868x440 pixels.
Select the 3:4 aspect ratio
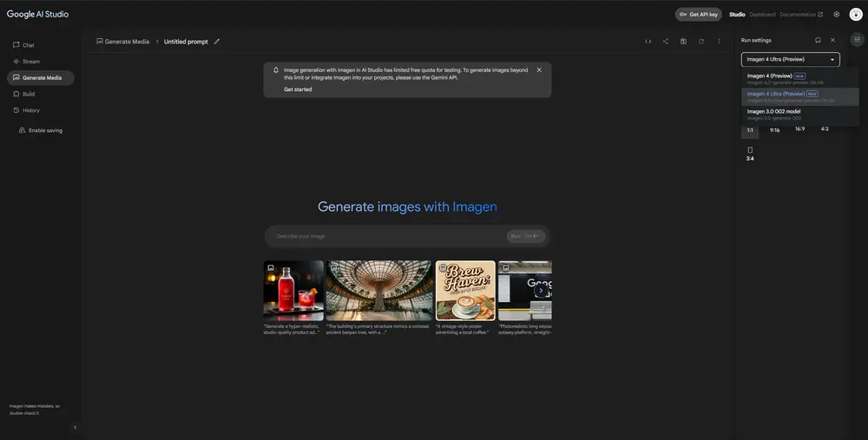point(750,154)
